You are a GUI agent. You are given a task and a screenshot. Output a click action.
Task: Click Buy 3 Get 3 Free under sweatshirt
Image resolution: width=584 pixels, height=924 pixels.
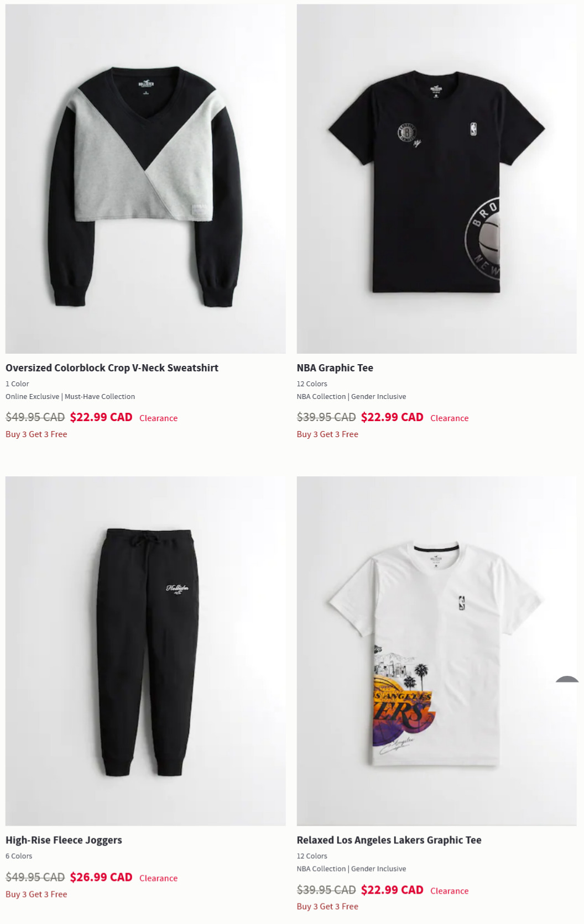36,434
